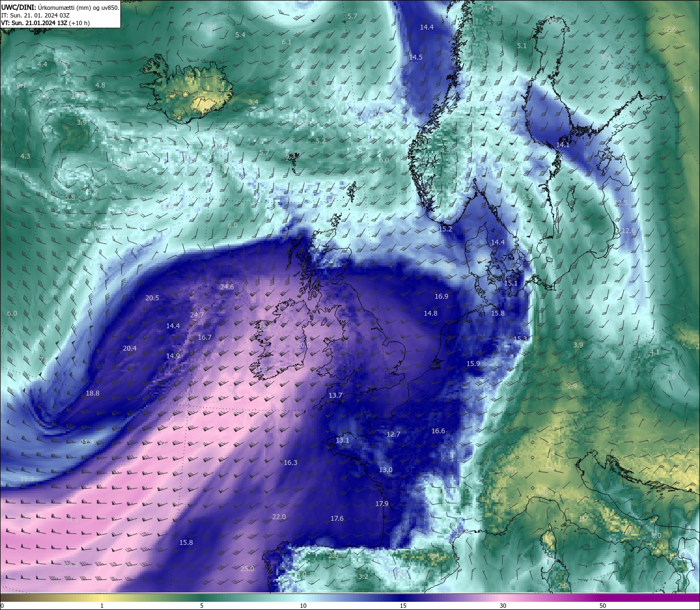
Task: Click the 4.3 value label
Action: (x=25, y=156)
